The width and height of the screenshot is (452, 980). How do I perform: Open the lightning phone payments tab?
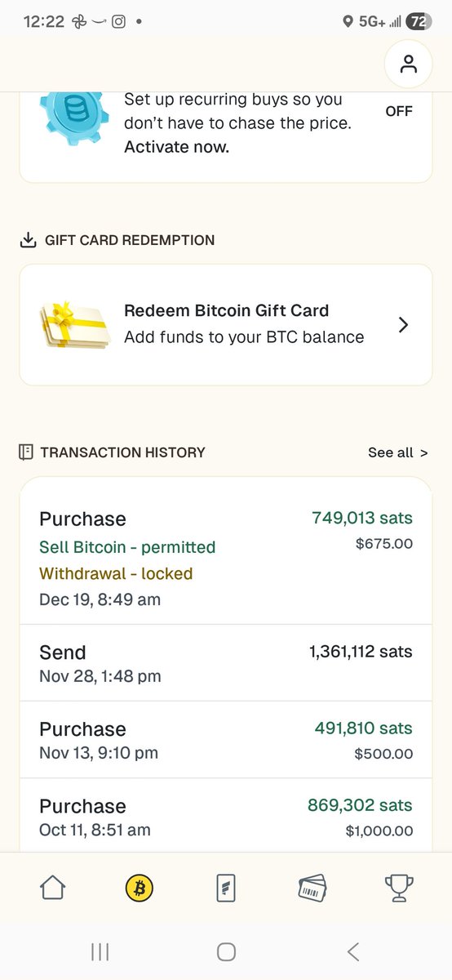(226, 888)
